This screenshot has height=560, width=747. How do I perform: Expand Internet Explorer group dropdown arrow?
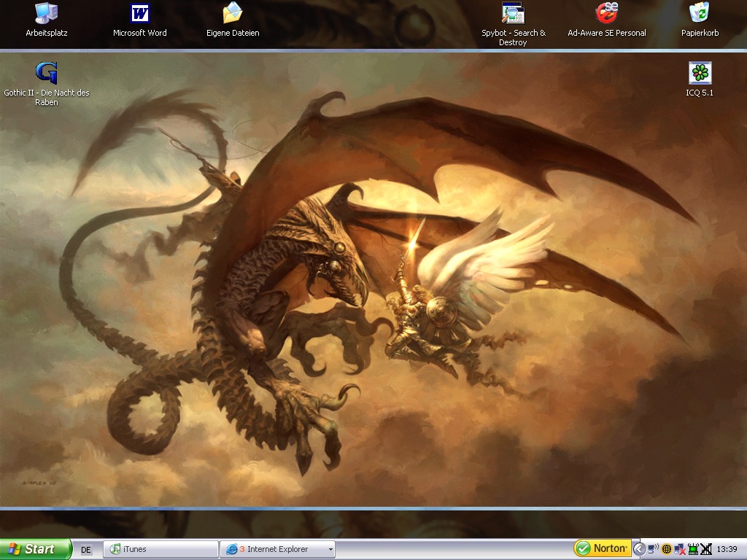coord(330,550)
